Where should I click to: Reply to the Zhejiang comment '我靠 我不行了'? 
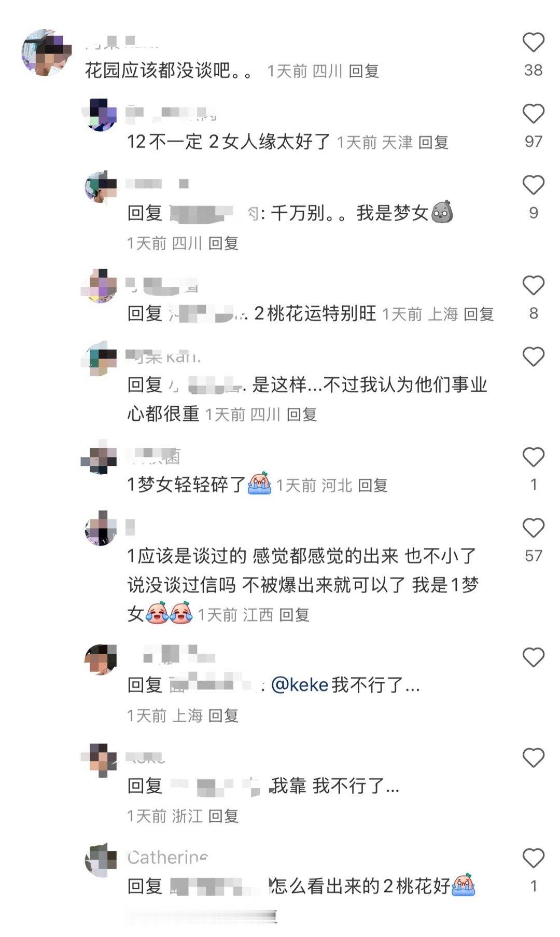pyautogui.click(x=223, y=816)
